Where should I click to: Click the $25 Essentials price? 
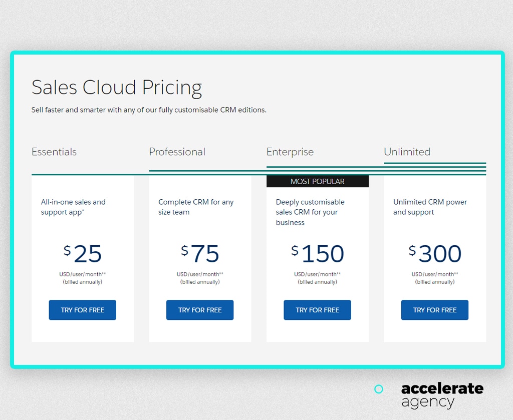[83, 254]
